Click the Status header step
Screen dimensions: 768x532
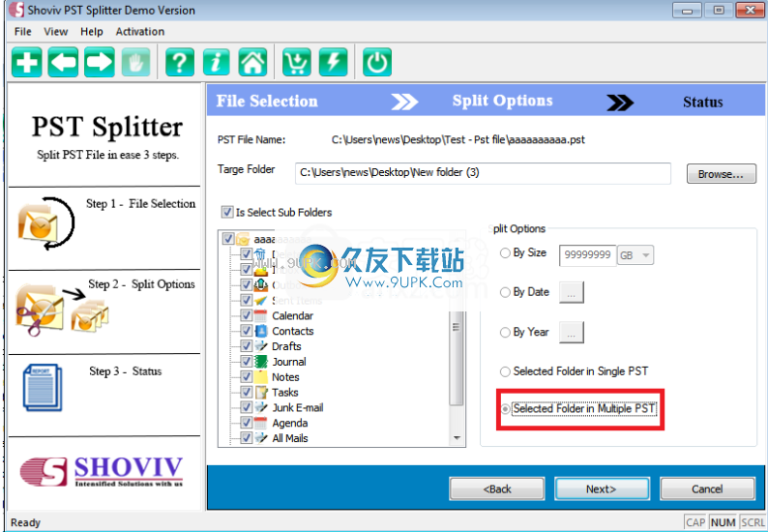click(x=703, y=102)
